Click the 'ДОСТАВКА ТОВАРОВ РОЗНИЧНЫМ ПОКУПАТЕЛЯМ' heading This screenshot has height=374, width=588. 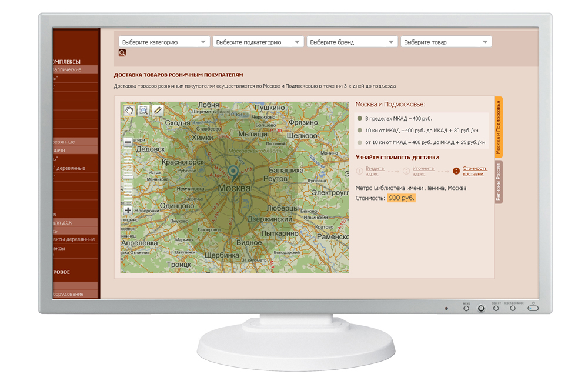click(x=179, y=75)
